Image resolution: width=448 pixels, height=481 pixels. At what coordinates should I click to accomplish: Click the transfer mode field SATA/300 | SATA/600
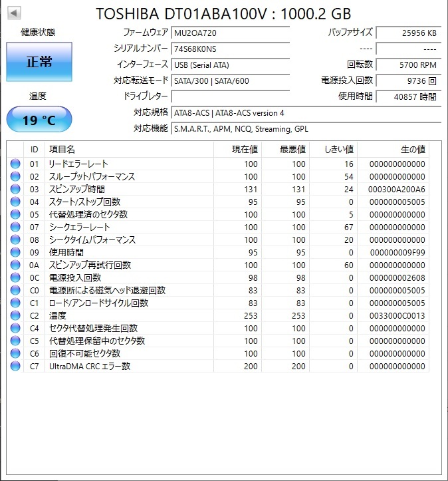click(x=231, y=80)
